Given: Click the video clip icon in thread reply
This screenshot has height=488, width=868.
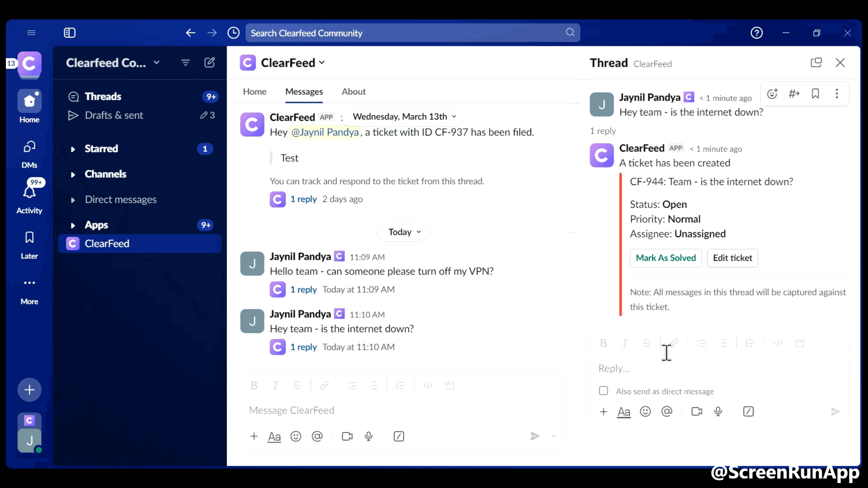Looking at the screenshot, I should coord(697,412).
